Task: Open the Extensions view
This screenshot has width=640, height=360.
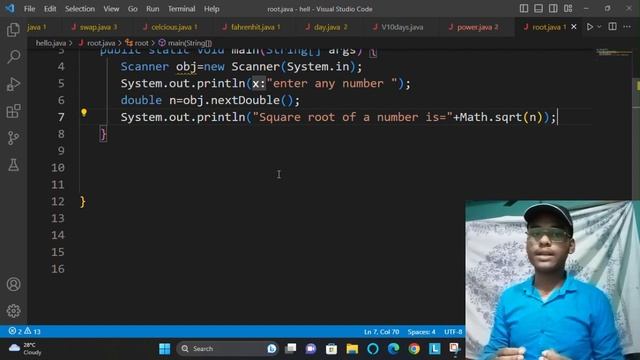Action: pos(13,111)
